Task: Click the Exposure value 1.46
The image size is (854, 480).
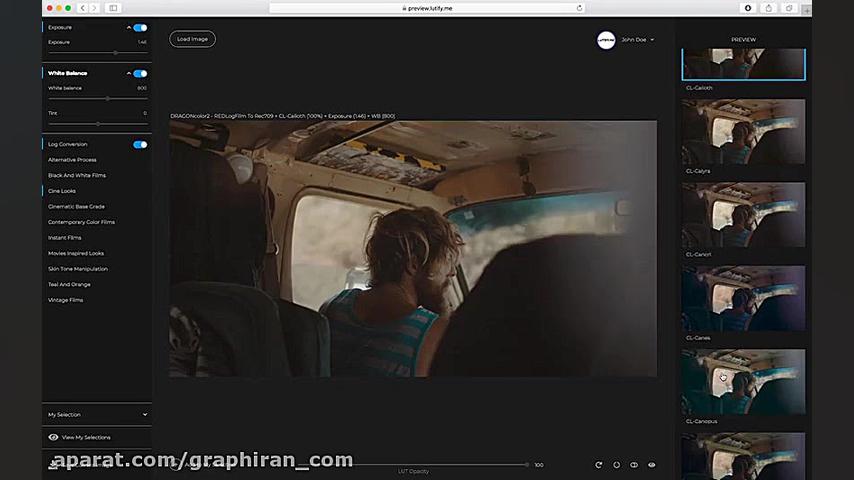Action: tap(142, 42)
